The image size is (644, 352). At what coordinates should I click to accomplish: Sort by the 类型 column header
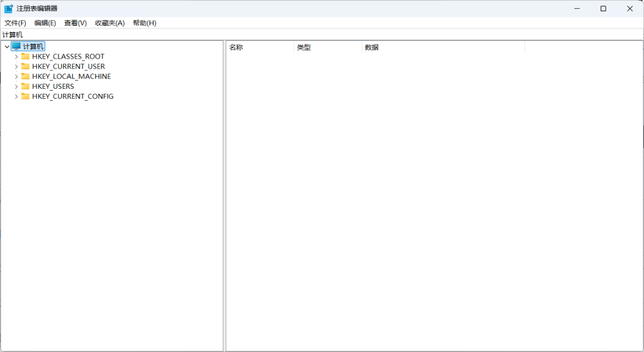[327, 47]
